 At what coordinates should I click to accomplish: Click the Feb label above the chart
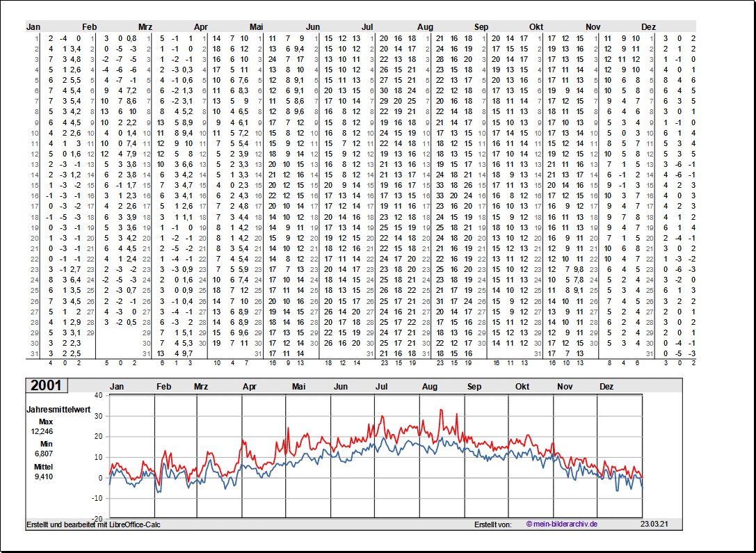163,386
